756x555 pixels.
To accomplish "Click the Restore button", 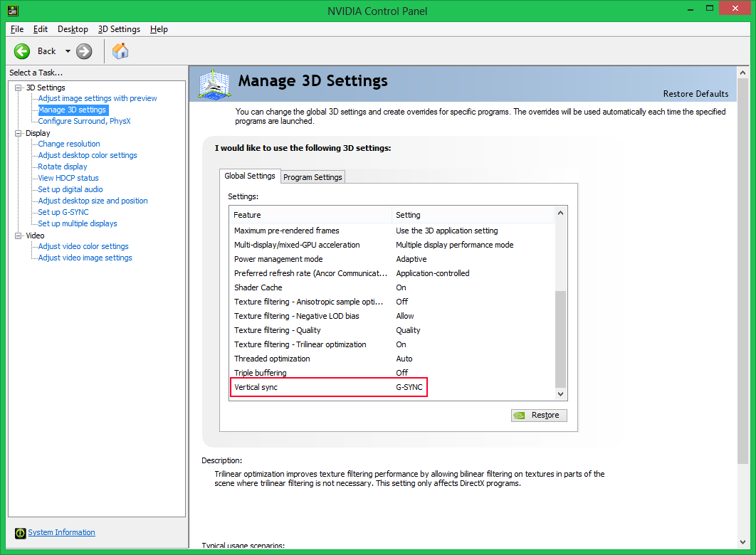I will point(539,416).
